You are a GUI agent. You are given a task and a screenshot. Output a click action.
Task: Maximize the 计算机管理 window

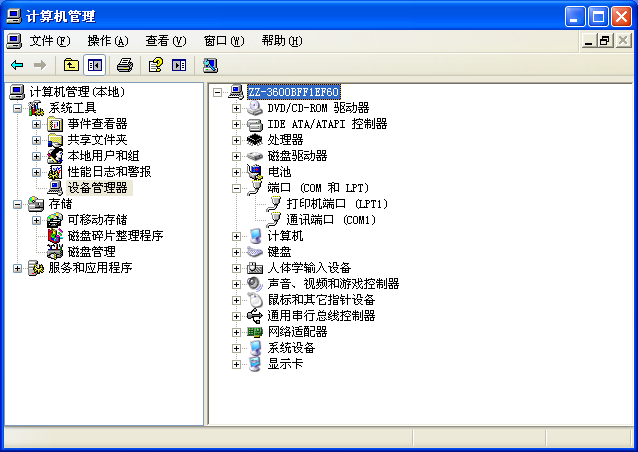[x=598, y=17]
